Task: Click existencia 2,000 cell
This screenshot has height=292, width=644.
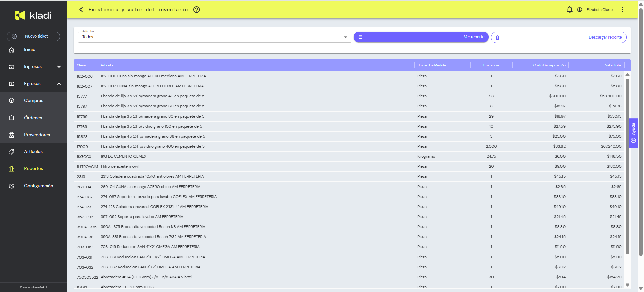Action: [x=491, y=147]
